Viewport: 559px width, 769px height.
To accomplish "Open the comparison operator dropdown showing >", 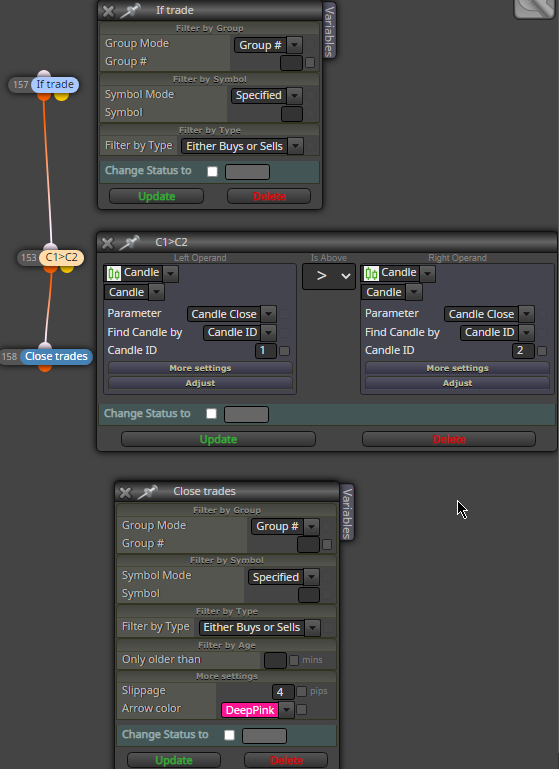I will point(329,276).
